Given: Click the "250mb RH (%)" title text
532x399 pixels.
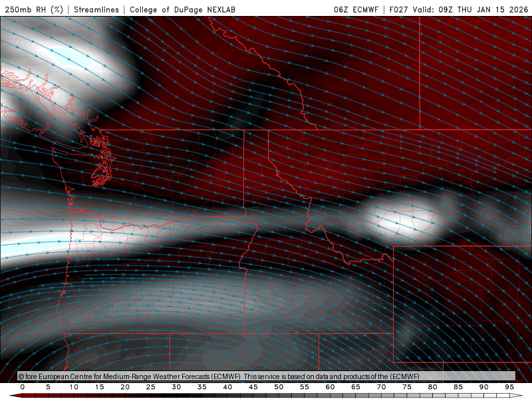Looking at the screenshot, I should point(35,9).
